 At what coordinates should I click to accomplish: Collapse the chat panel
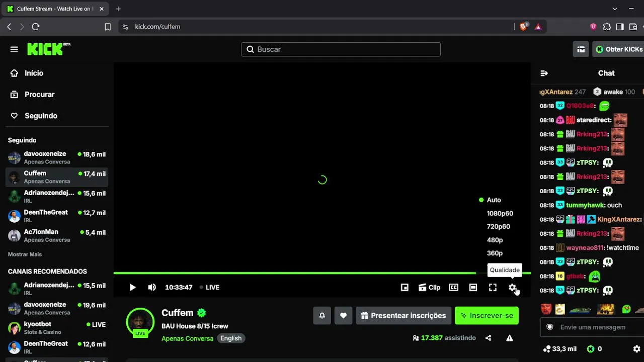tap(544, 73)
